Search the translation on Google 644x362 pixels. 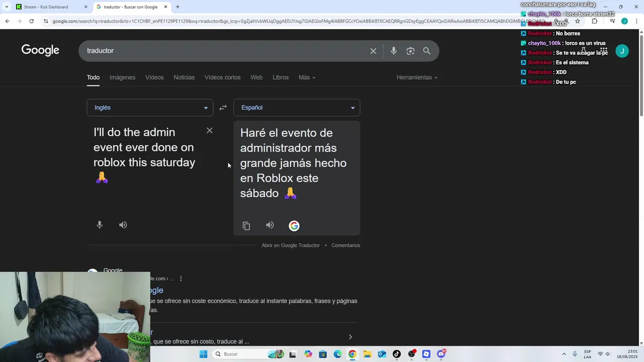coord(294,226)
